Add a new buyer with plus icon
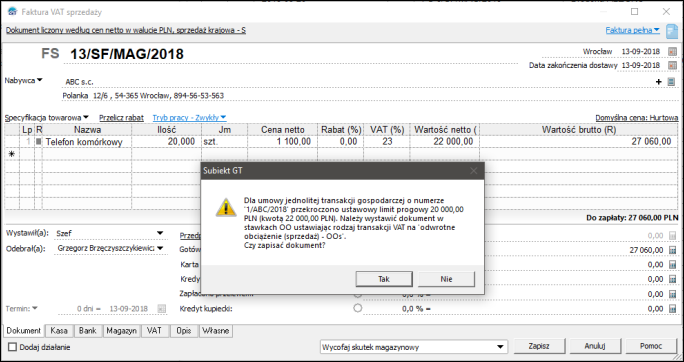Screen dimensions: 684x362 (x=659, y=82)
